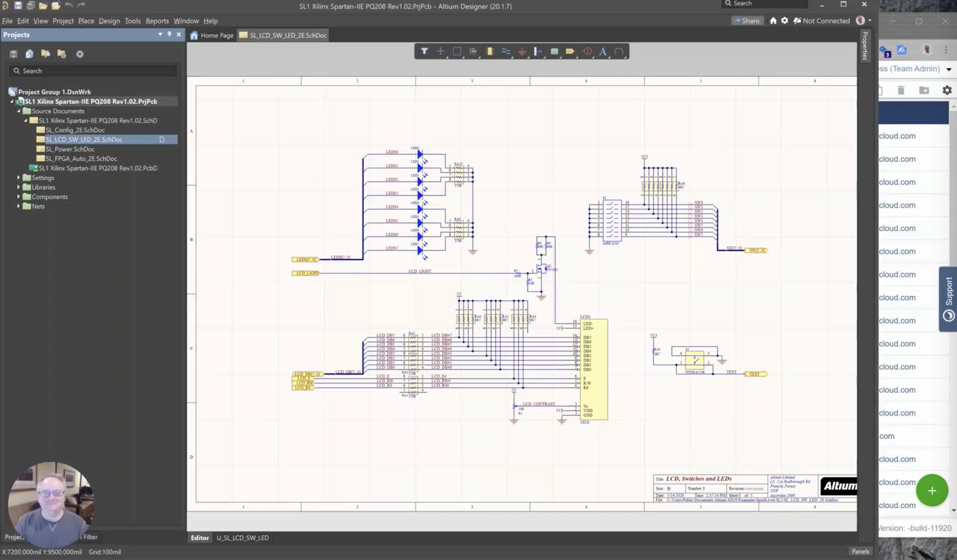Image resolution: width=957 pixels, height=560 pixels.
Task: Click the Not Connected status button
Action: tap(822, 21)
